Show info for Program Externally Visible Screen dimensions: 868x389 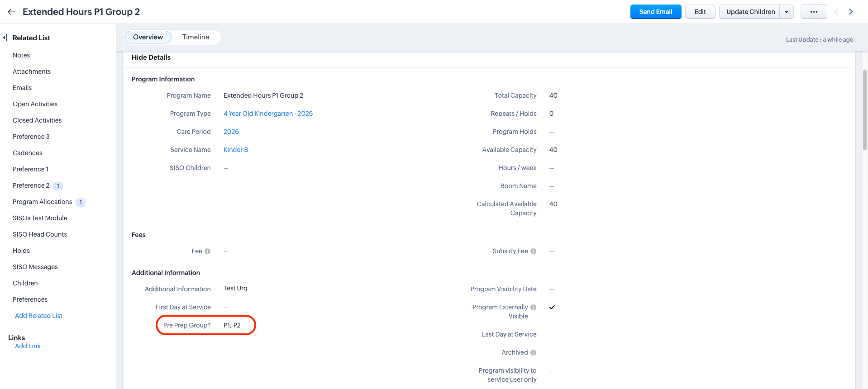[x=533, y=308]
